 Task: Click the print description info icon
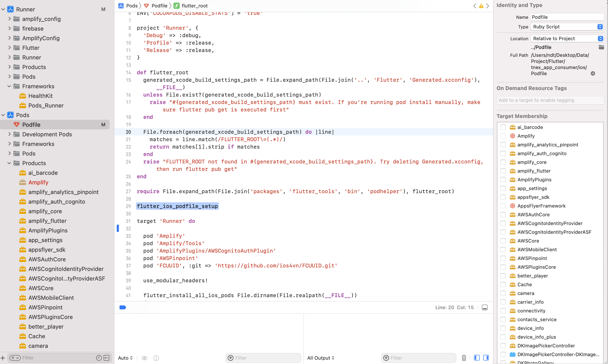(156, 358)
